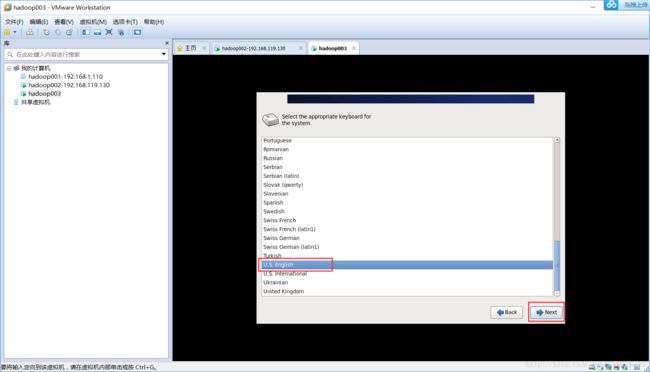Click the hard disk status bar icon
This screenshot has height=372, width=650.
click(x=592, y=367)
